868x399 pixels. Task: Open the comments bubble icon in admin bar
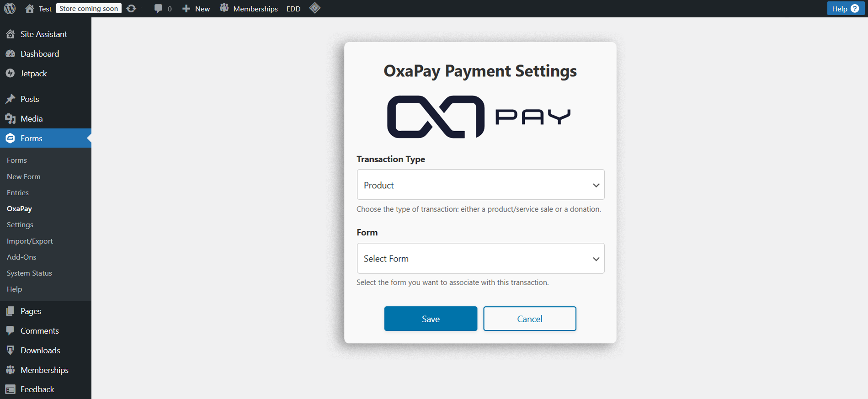159,9
